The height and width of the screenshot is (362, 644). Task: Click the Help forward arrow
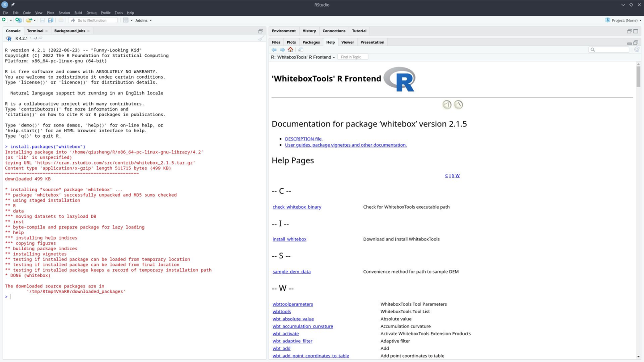[x=282, y=50]
